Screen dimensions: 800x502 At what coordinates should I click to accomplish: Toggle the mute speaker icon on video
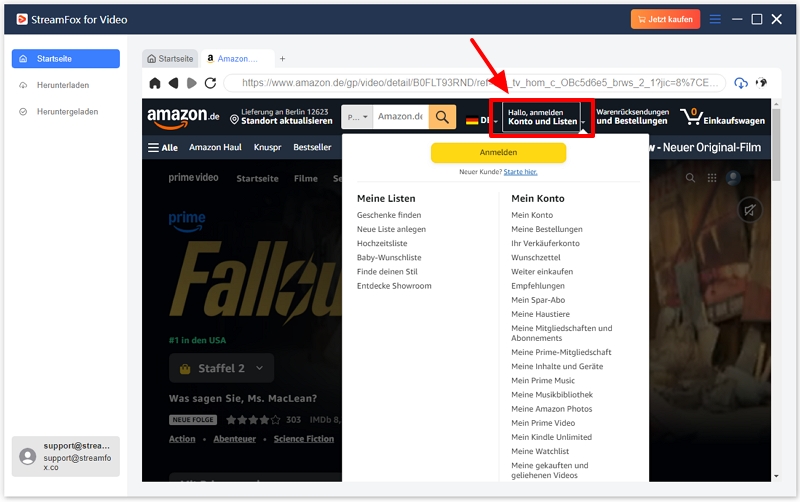click(x=749, y=210)
